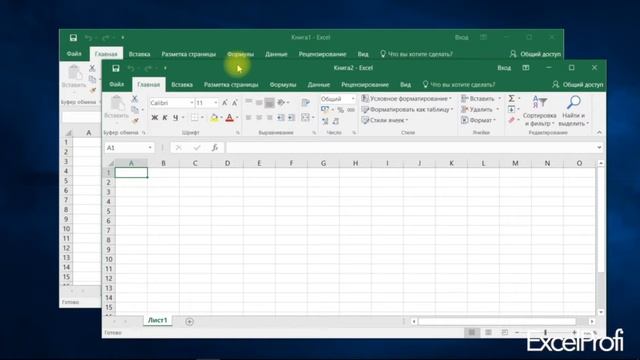Save Книга1 in the back window
Viewport: 640px width, 360px height.
coord(73,38)
